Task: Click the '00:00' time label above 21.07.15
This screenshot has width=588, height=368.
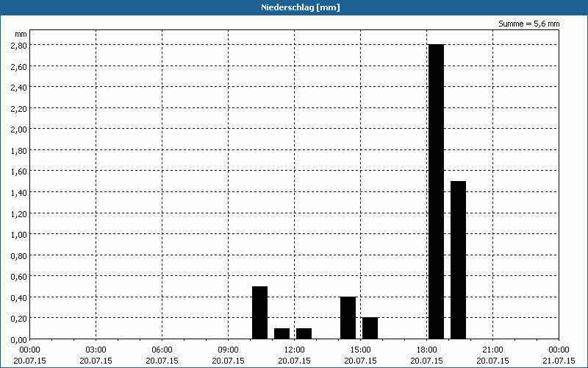Action: coord(559,350)
